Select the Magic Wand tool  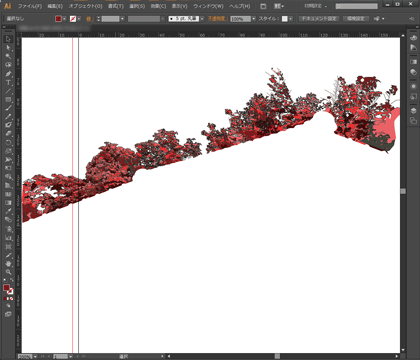pos(8,56)
